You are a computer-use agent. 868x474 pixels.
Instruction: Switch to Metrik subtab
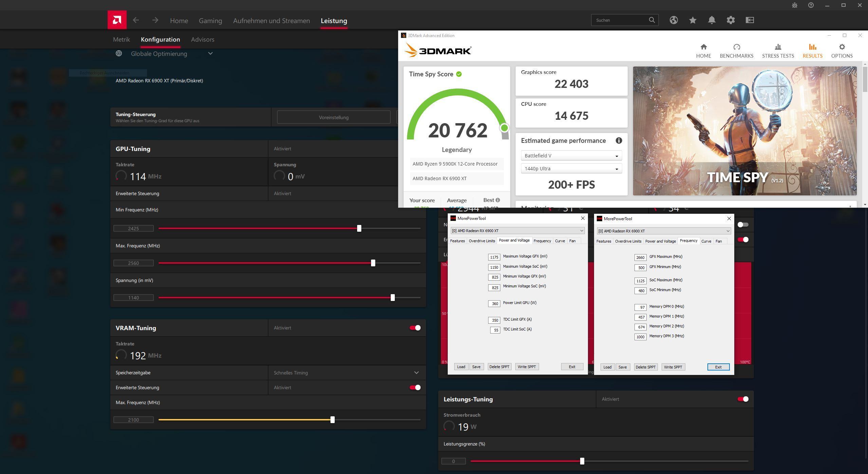[x=121, y=39]
